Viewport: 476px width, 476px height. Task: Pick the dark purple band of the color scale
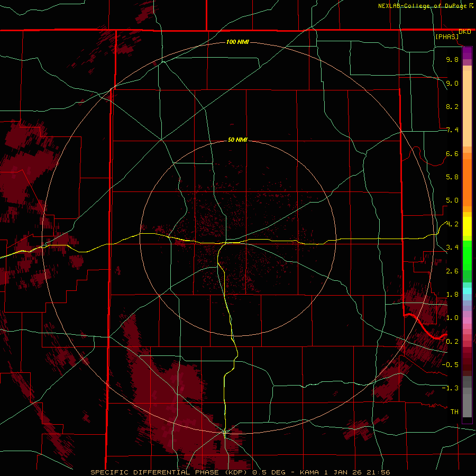[x=467, y=53]
